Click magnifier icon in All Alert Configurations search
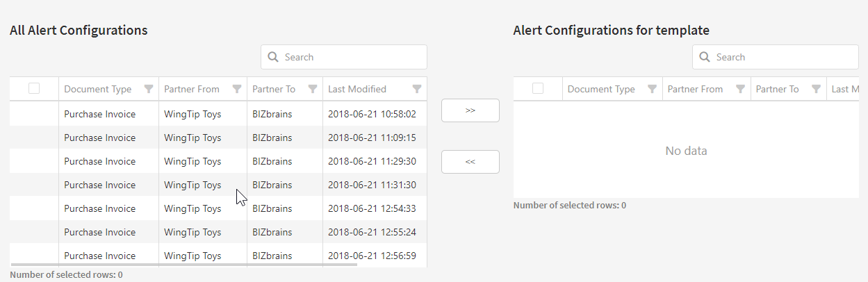The height and width of the screenshot is (282, 868). click(x=273, y=57)
